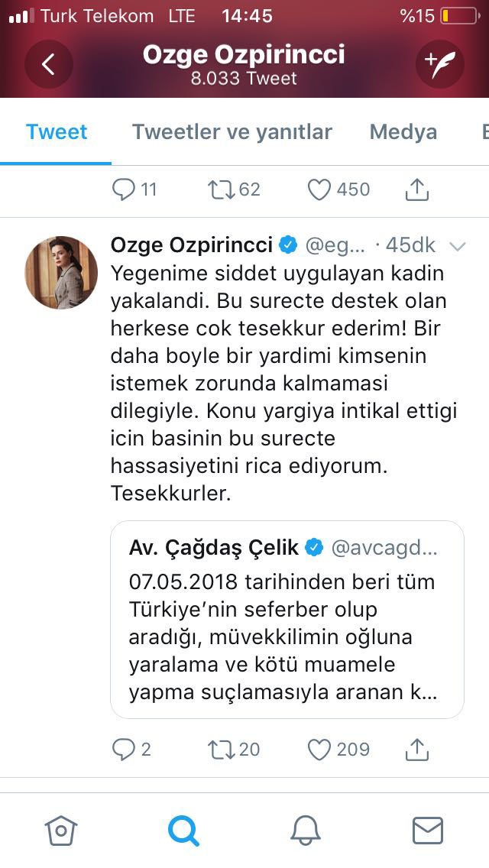The height and width of the screenshot is (868, 489).
Task: Share the quoted Çağdaş Çelik tweet
Action: click(x=416, y=750)
